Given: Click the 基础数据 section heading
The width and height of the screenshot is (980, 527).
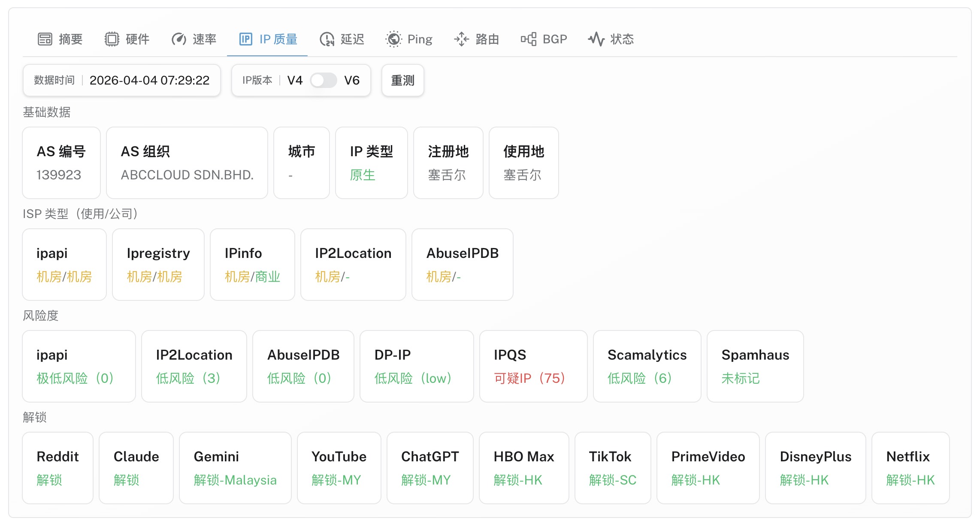Looking at the screenshot, I should coord(47,112).
